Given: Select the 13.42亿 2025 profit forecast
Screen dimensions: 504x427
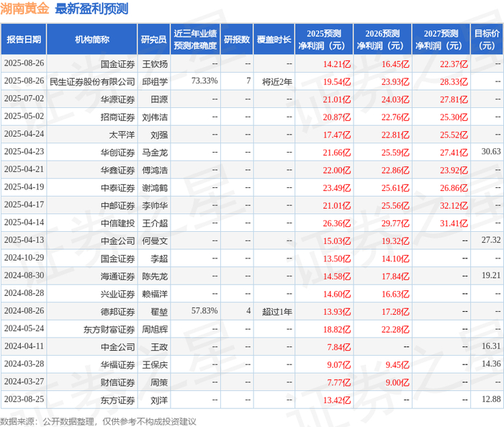Looking at the screenshot, I should point(336,400).
